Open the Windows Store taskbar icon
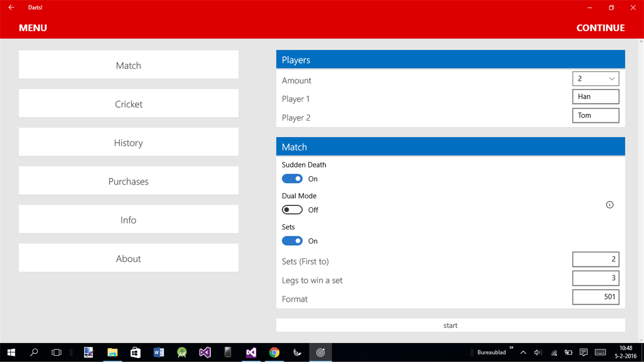This screenshot has height=362, width=644. pos(135,353)
